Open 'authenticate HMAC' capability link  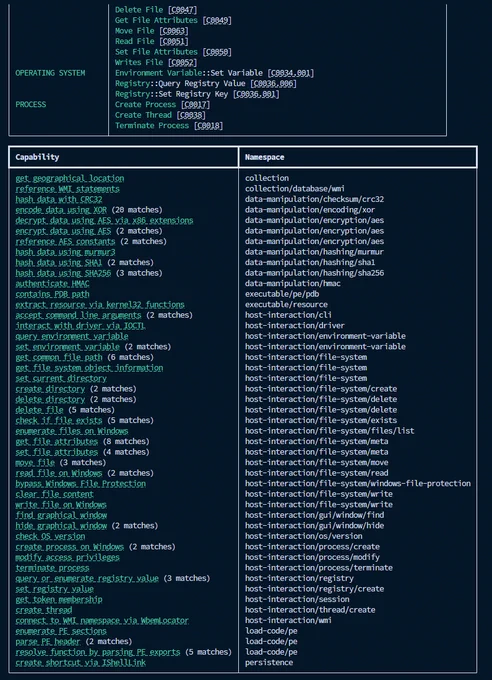[x=52, y=284]
